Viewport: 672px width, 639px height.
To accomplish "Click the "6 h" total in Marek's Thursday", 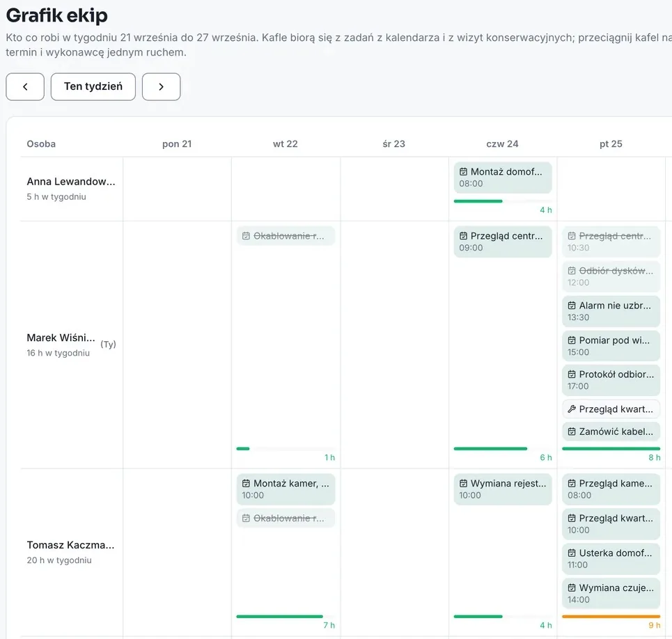I will click(546, 458).
